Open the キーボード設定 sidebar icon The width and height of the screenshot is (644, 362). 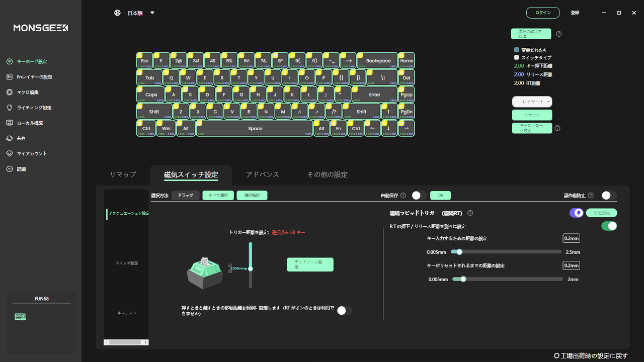[9, 61]
